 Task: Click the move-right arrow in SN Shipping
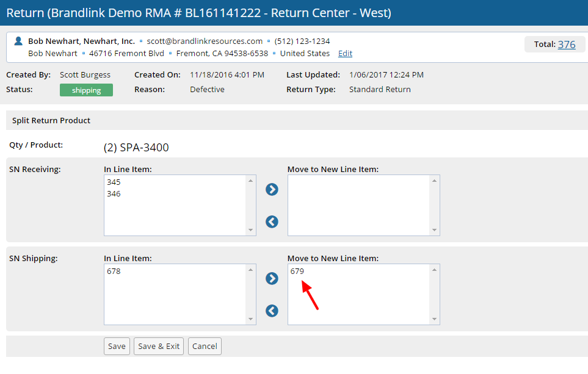tap(272, 279)
